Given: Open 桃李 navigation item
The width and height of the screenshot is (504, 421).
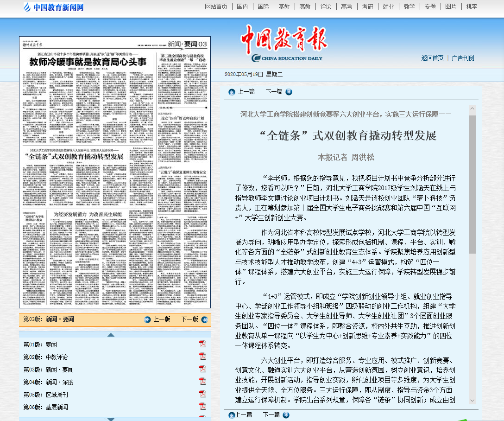Looking at the screenshot, I should pyautogui.click(x=472, y=7).
